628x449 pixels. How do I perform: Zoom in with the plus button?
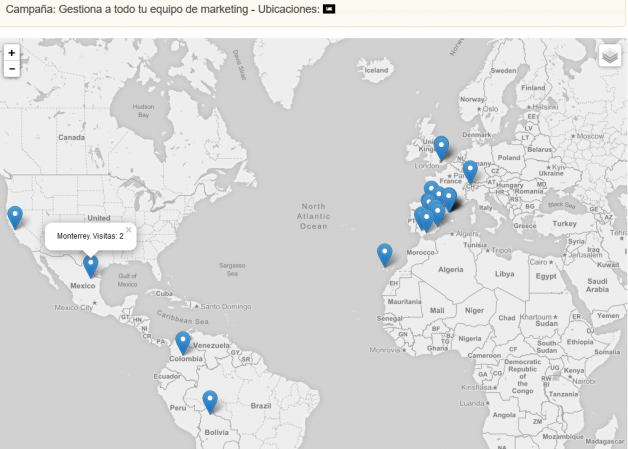[x=12, y=53]
